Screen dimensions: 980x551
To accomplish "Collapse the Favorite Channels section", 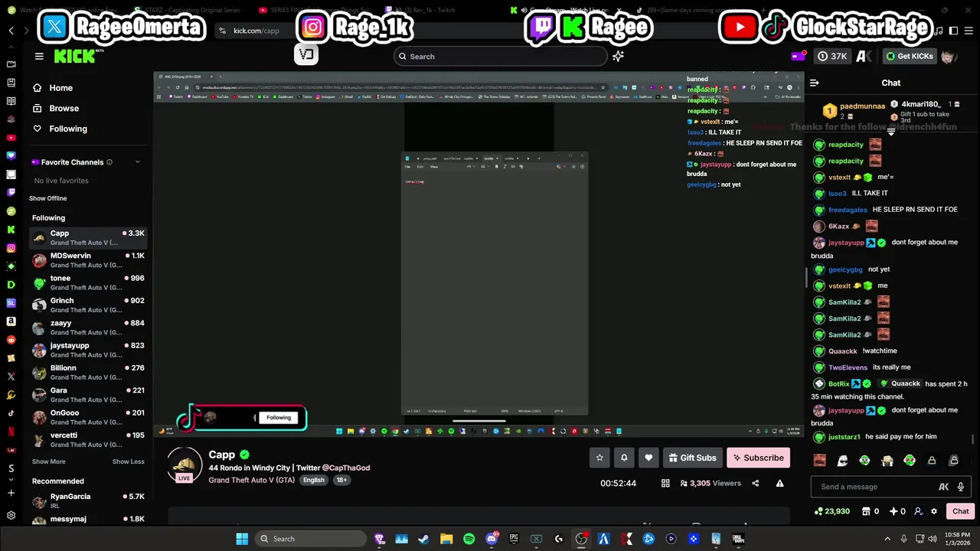I will click(x=138, y=162).
